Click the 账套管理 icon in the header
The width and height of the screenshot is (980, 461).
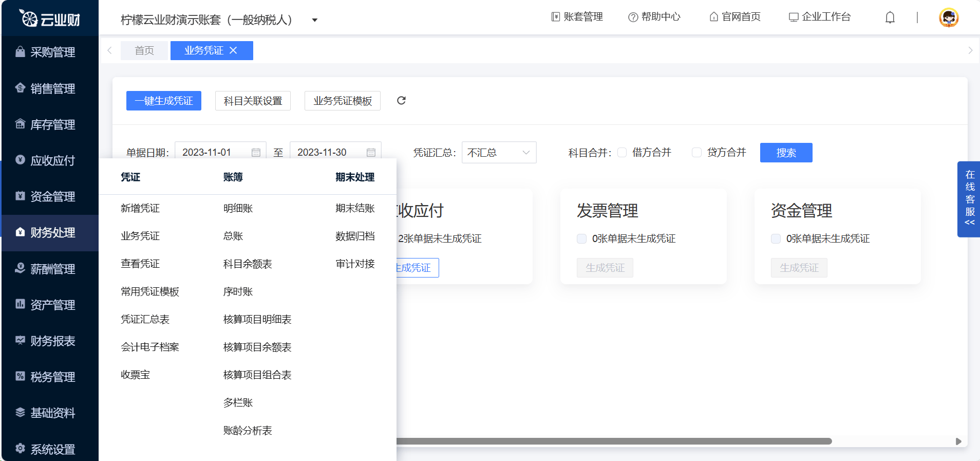(x=556, y=17)
